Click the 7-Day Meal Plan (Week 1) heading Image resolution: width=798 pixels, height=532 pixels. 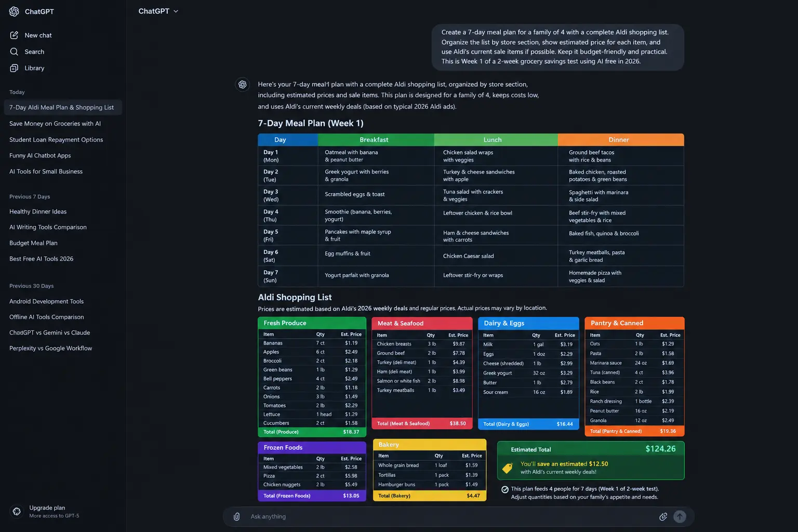311,123
